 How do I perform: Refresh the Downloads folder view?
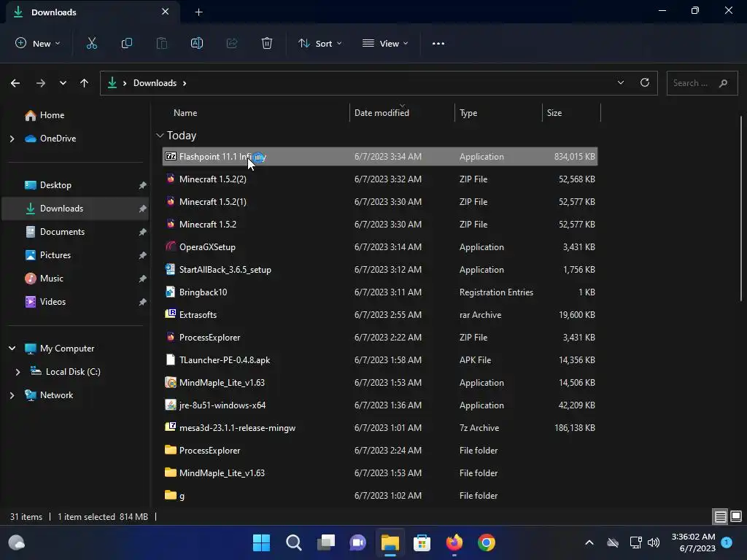click(645, 83)
